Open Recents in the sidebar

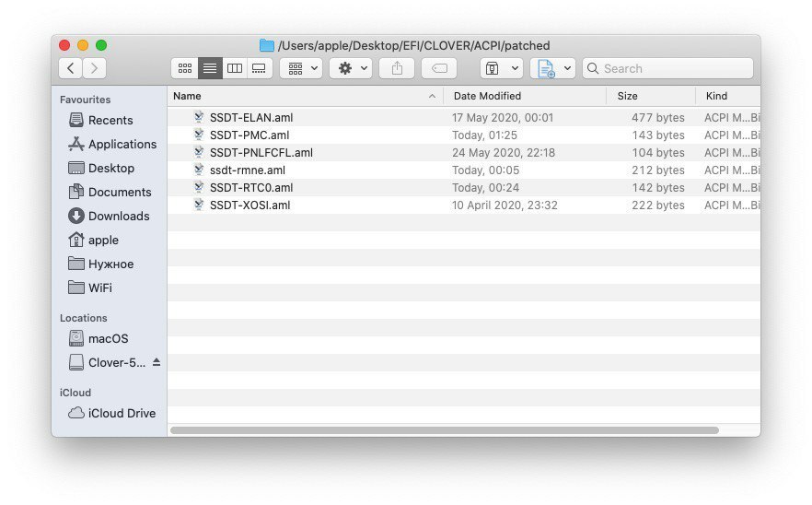point(110,121)
